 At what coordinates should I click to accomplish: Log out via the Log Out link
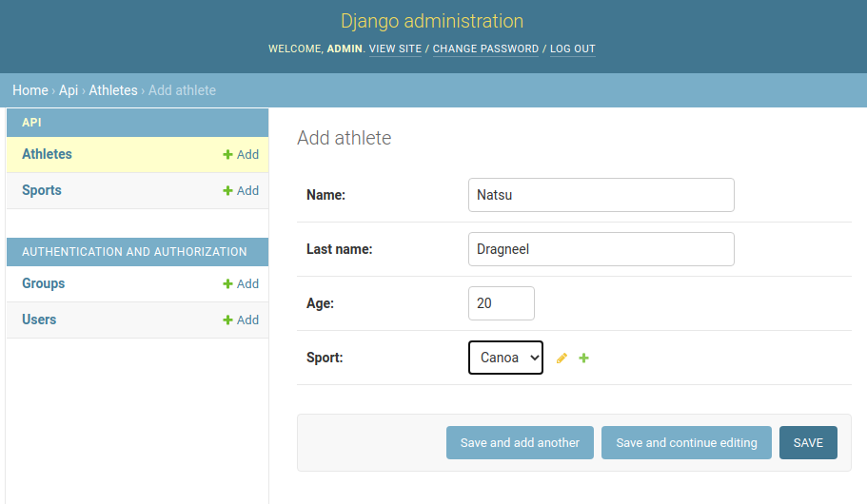572,48
